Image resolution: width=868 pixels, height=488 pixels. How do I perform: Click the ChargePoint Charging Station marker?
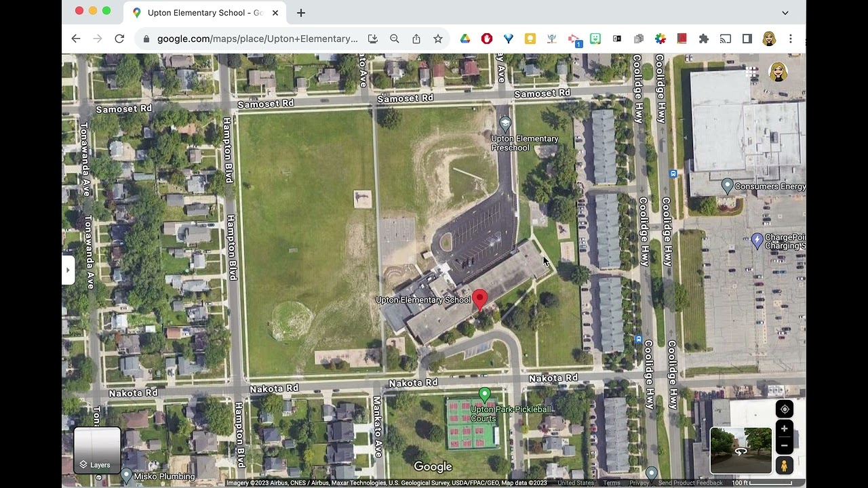(757, 241)
